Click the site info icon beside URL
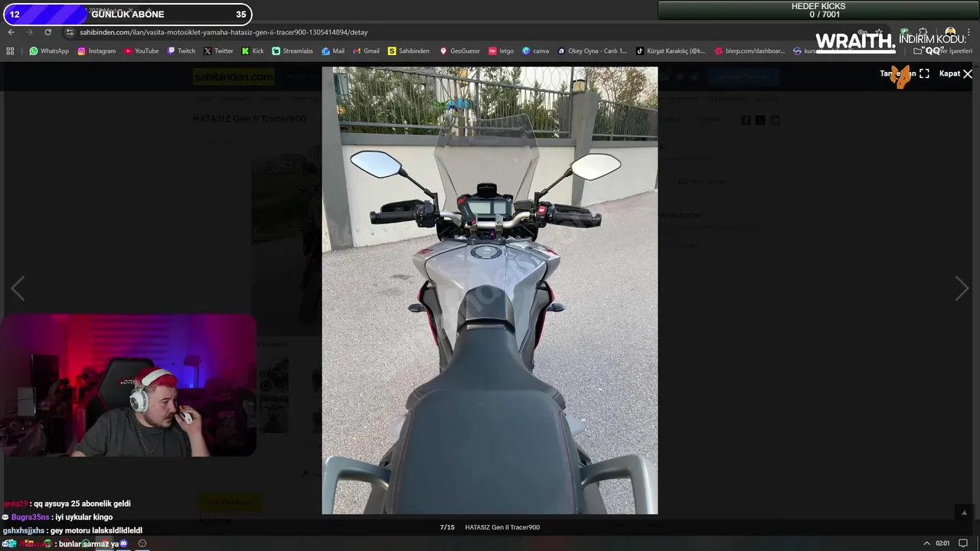 coord(70,32)
